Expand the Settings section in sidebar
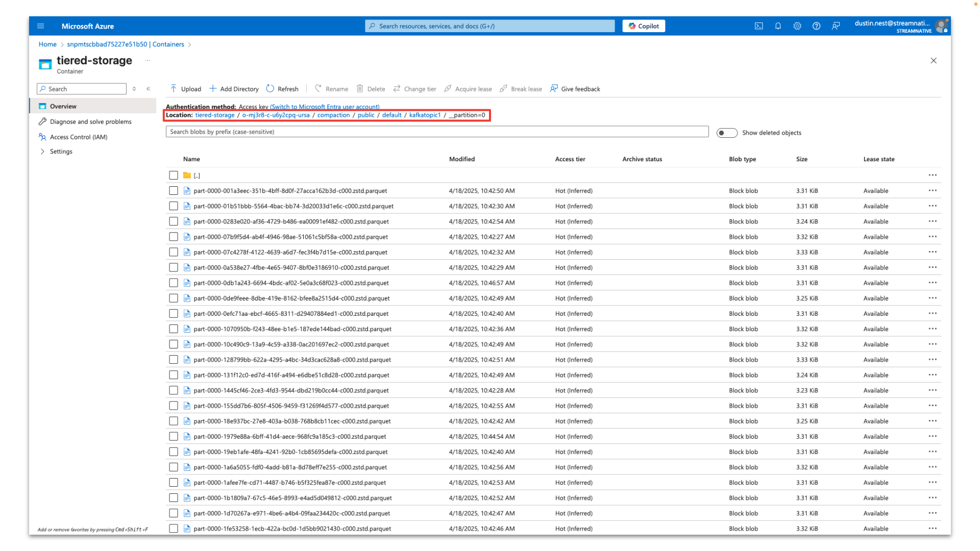This screenshot has height=551, width=980. click(x=61, y=151)
